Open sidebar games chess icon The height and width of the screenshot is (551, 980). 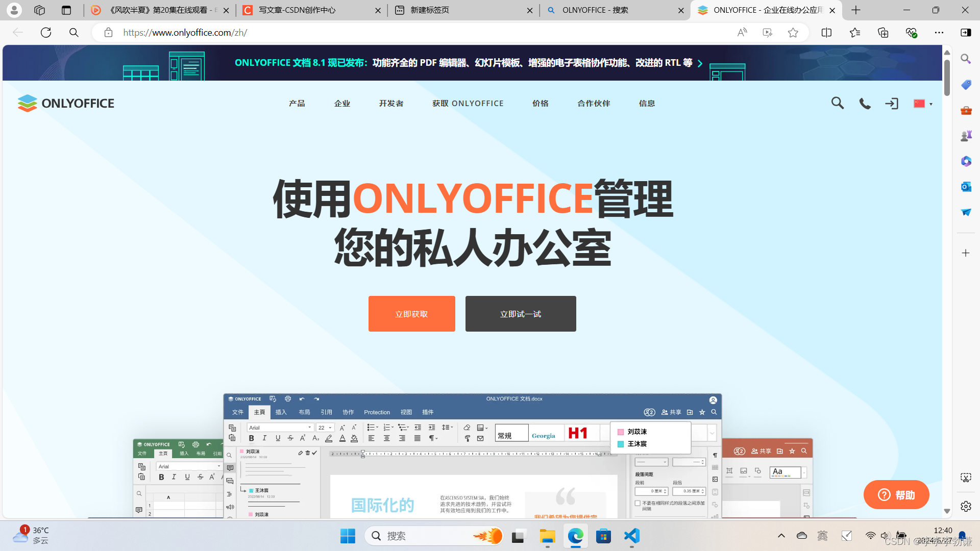click(x=966, y=136)
